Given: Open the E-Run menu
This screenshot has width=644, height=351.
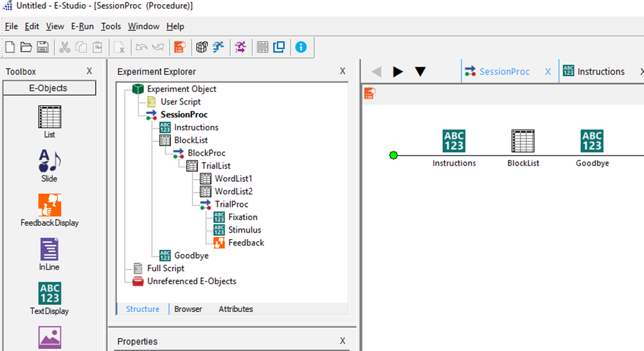Looking at the screenshot, I should pos(82,26).
